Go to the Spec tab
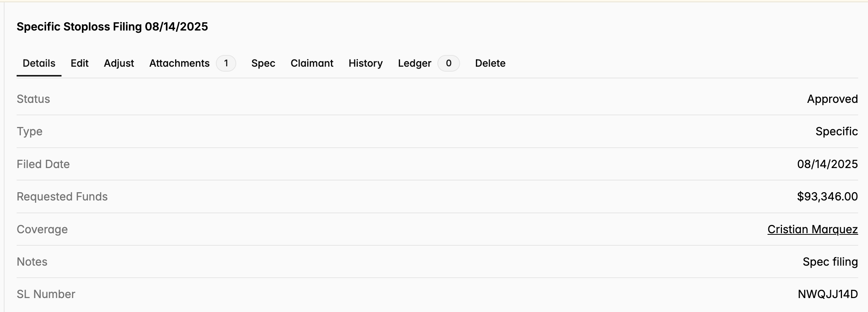Image resolution: width=868 pixels, height=312 pixels. point(263,63)
